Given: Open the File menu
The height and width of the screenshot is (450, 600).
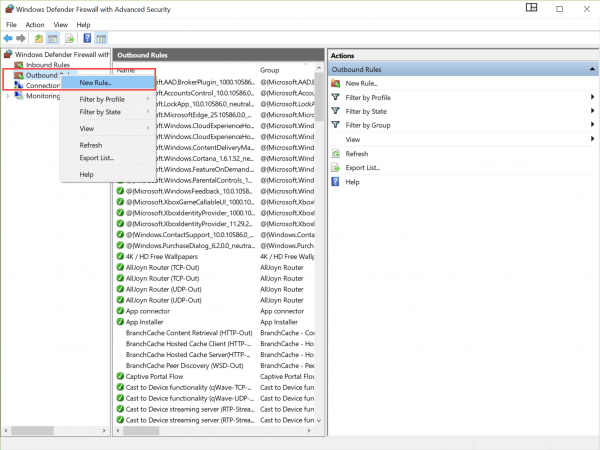Looking at the screenshot, I should pos(11,24).
